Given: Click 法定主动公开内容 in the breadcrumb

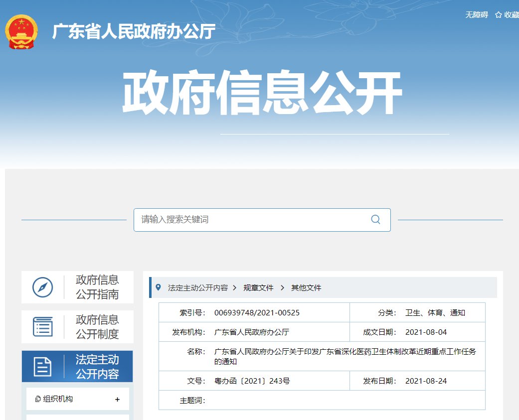Looking at the screenshot, I should [198, 287].
